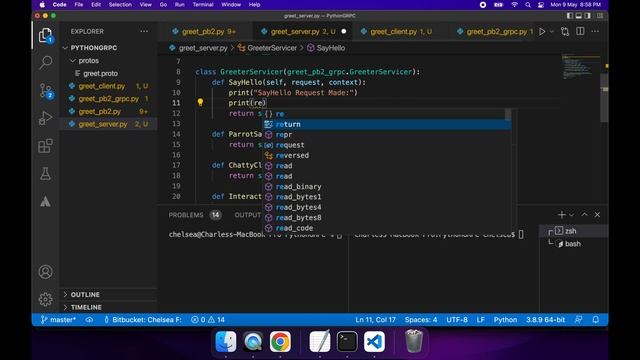Open Explorer views and more actions ellipsis

[144, 31]
